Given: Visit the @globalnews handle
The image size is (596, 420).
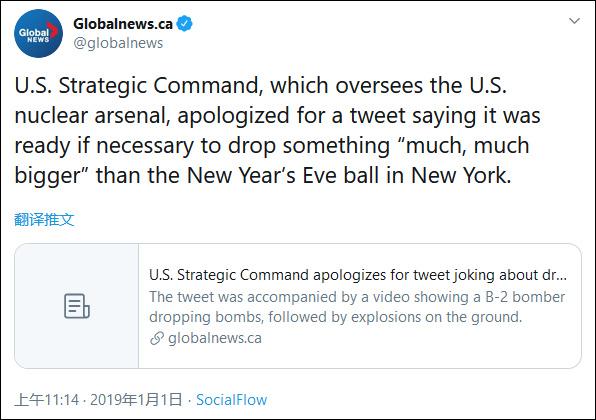Looking at the screenshot, I should click(x=118, y=43).
